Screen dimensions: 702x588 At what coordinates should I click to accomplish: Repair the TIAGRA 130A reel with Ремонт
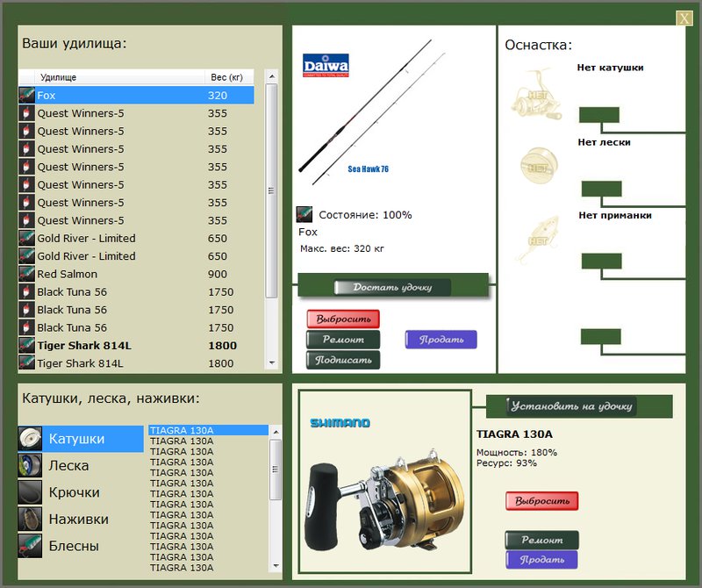[541, 540]
